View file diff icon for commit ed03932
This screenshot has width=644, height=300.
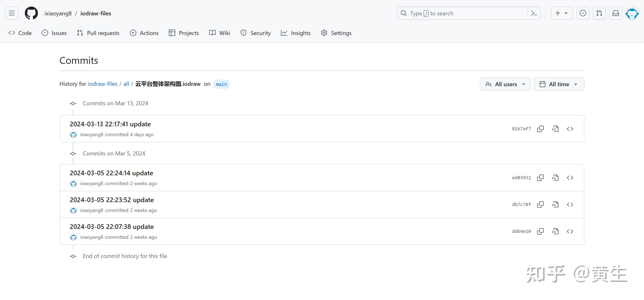555,178
